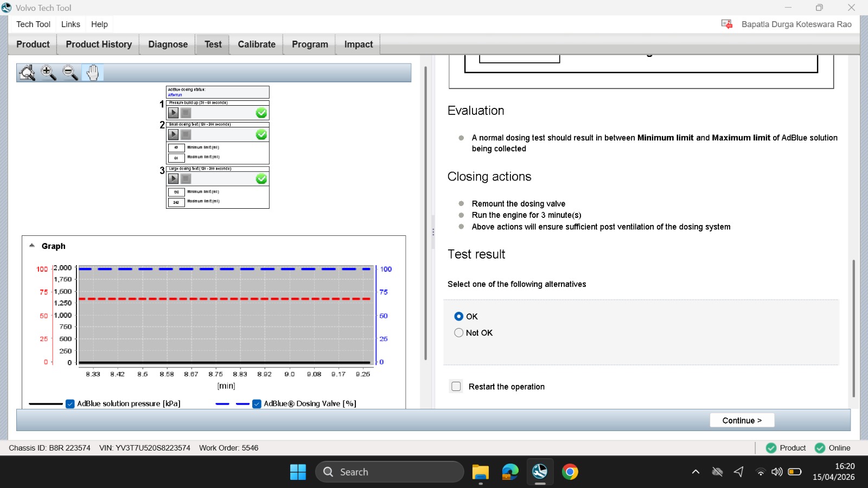Select the zoom in magnifier tool

[x=49, y=73]
